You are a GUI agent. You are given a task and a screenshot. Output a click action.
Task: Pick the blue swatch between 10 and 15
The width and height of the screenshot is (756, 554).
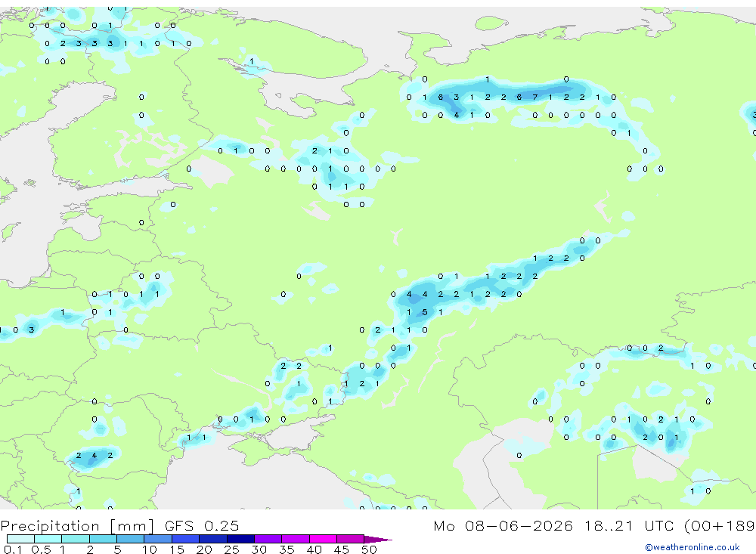(158, 539)
